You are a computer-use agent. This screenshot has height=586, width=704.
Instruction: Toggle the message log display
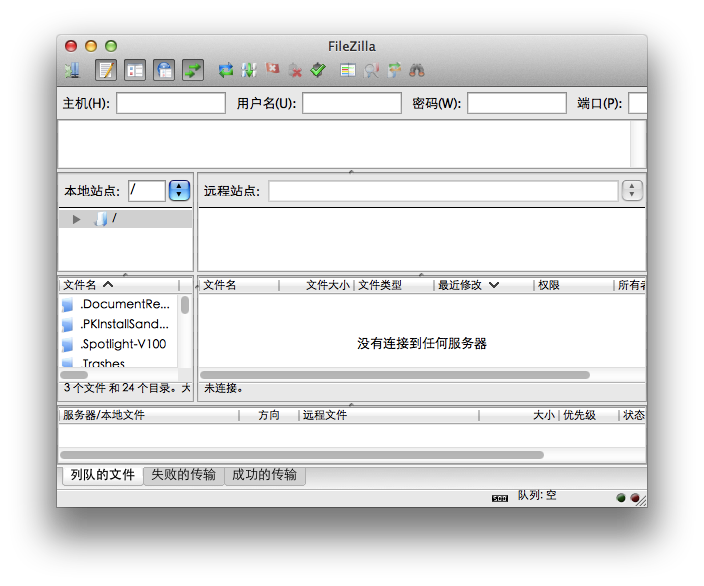coord(106,70)
